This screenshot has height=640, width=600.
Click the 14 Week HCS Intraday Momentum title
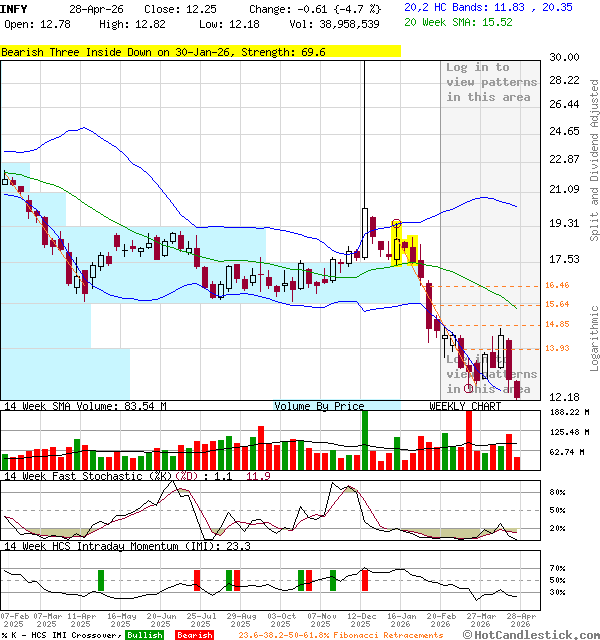(125, 546)
